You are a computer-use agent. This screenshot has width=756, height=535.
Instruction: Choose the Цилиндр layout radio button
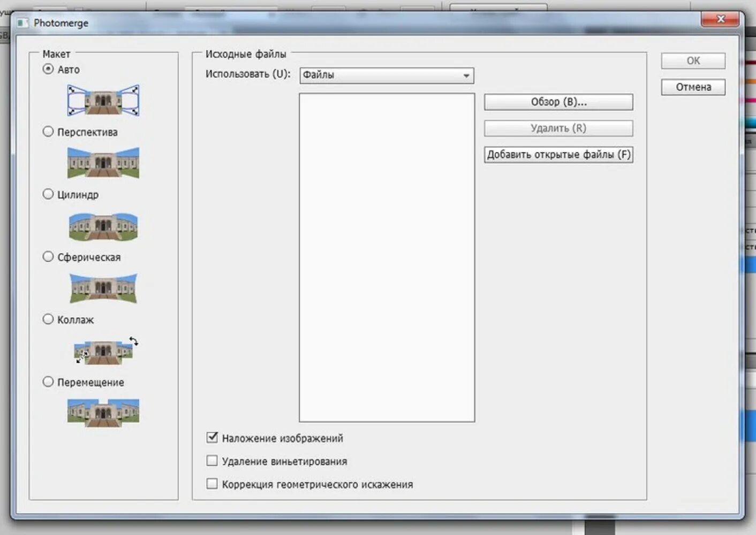(48, 194)
